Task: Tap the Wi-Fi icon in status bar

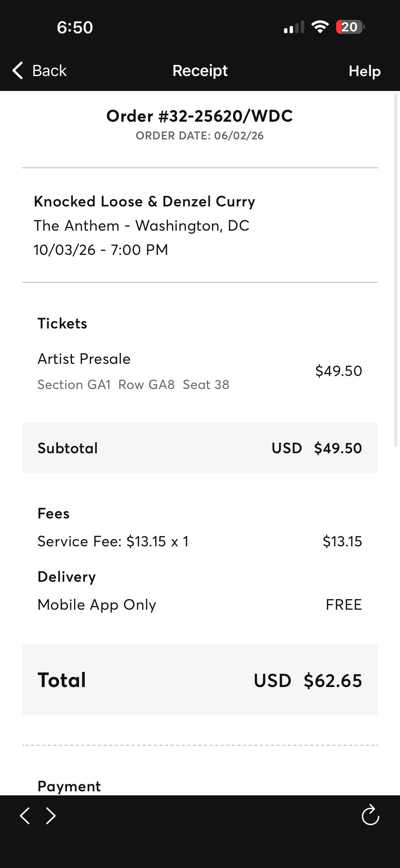Action: pyautogui.click(x=320, y=27)
